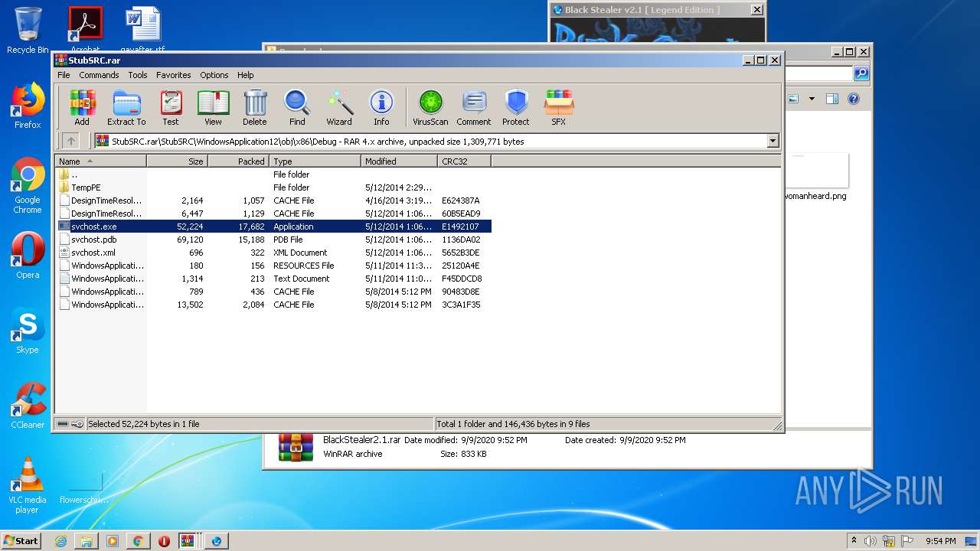Open the Comment tool
Screen dimensions: 980x551
pos(474,107)
